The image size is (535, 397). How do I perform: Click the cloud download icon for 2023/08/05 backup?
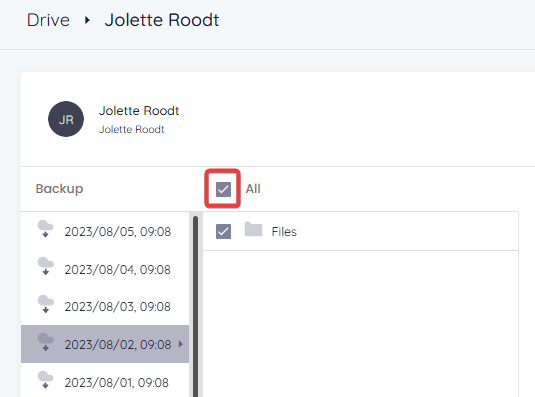coord(45,229)
